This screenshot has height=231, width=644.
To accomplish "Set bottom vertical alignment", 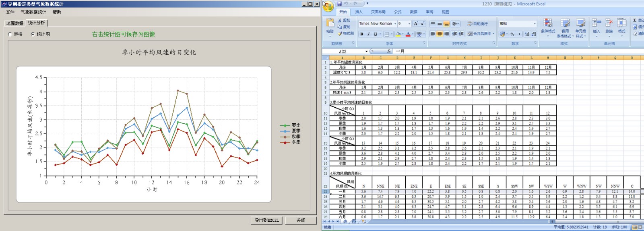I will click(446, 24).
